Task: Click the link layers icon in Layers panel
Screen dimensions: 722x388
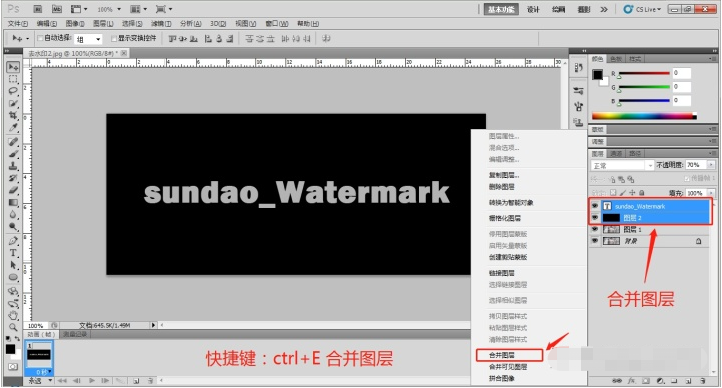Action: coord(617,381)
